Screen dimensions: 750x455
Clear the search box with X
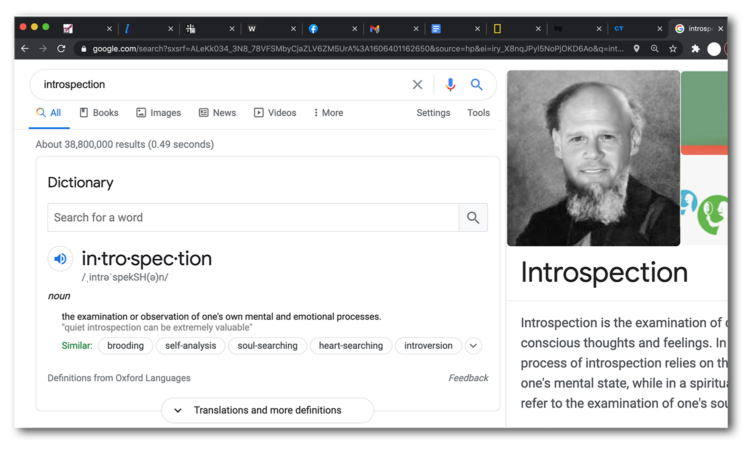pos(417,85)
